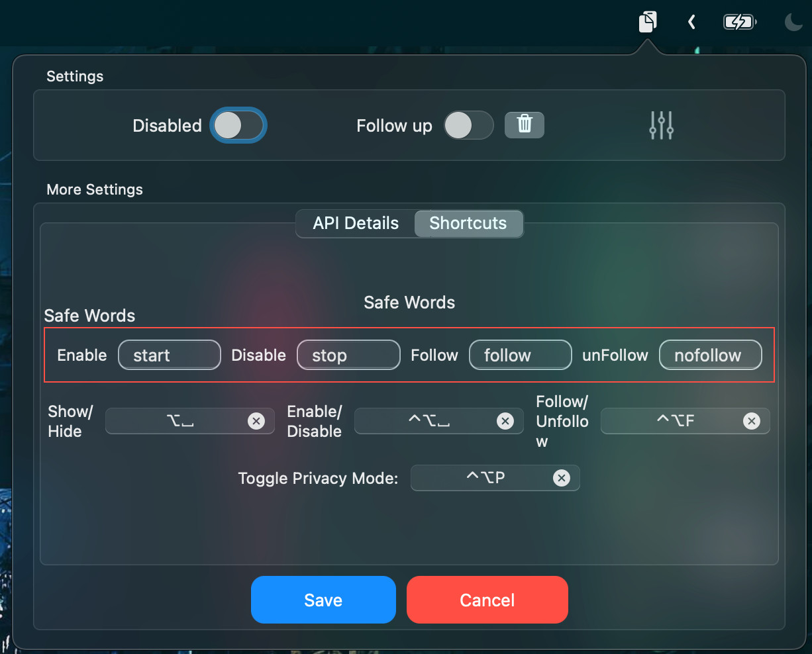This screenshot has height=654, width=812.
Task: Click the blue Save button
Action: tap(323, 600)
